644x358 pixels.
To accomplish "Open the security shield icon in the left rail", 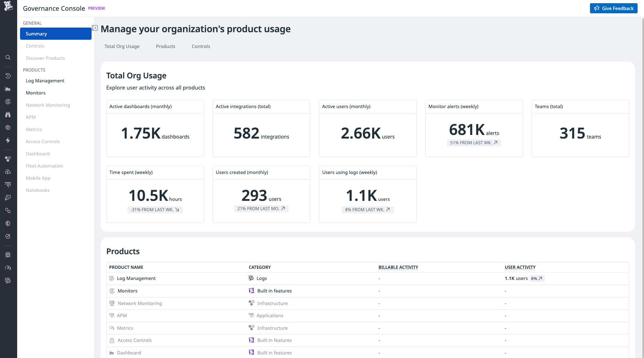I will pos(8,223).
